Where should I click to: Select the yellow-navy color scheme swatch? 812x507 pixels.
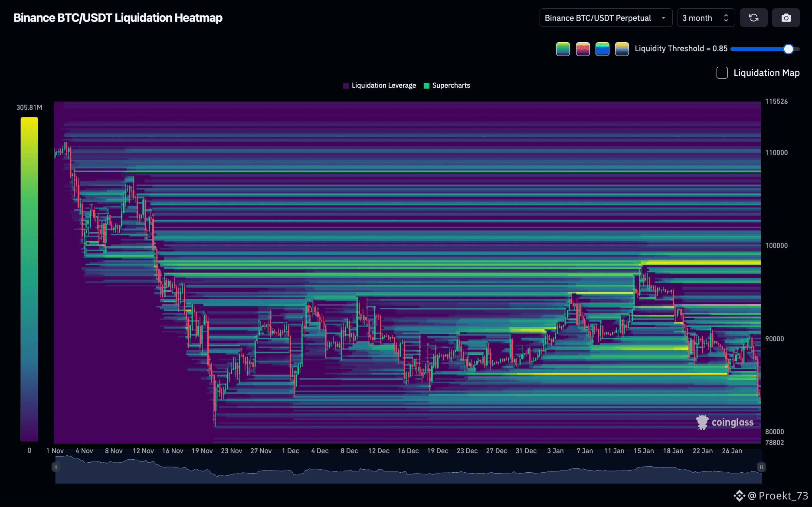tap(622, 49)
